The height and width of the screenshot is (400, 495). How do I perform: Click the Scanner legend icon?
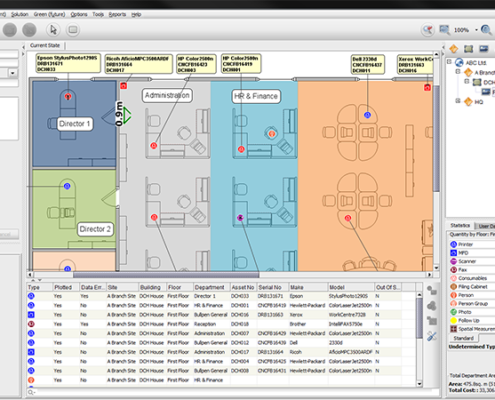coord(453,261)
